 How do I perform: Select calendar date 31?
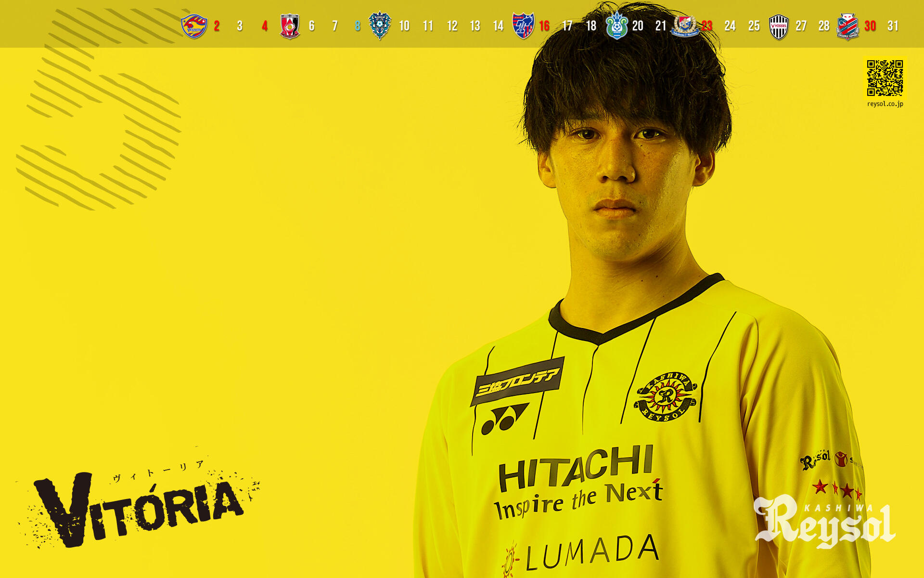893,26
